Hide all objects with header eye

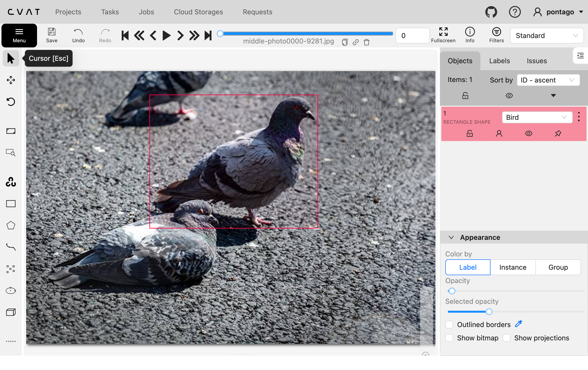(x=509, y=96)
